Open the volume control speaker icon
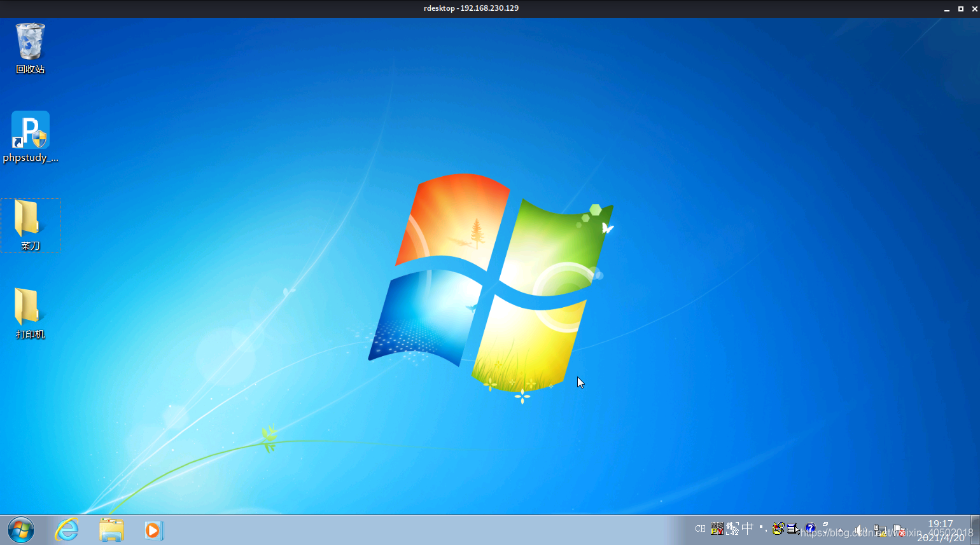Image resolution: width=980 pixels, height=545 pixels. pos(860,529)
